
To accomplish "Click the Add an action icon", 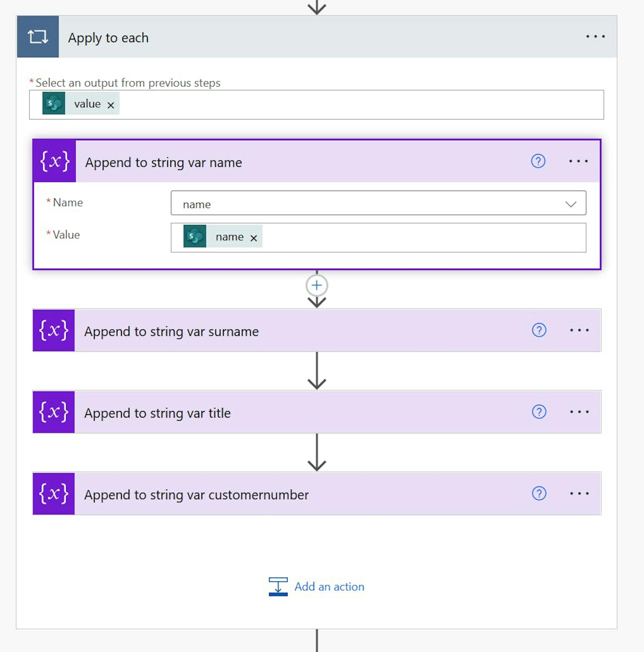I will click(x=278, y=587).
